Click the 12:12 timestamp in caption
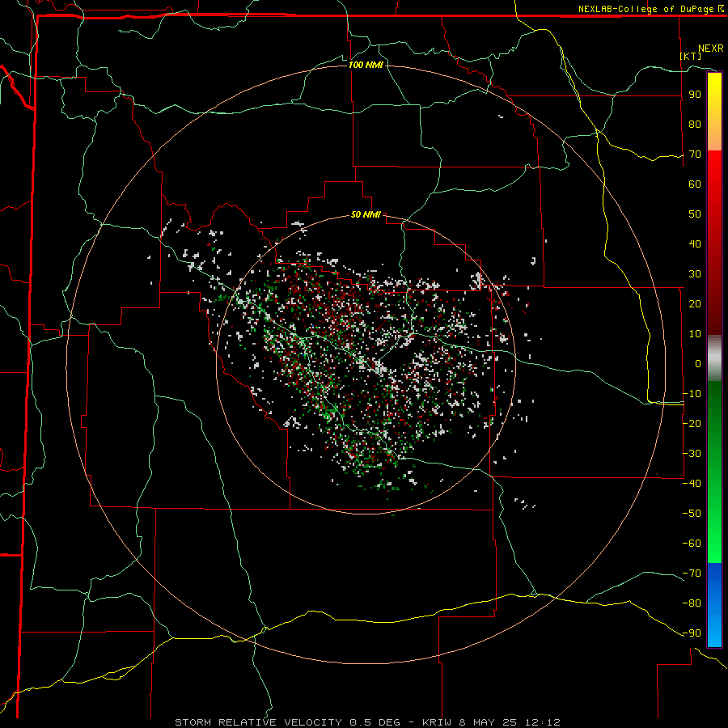The image size is (728, 728). coord(542,722)
